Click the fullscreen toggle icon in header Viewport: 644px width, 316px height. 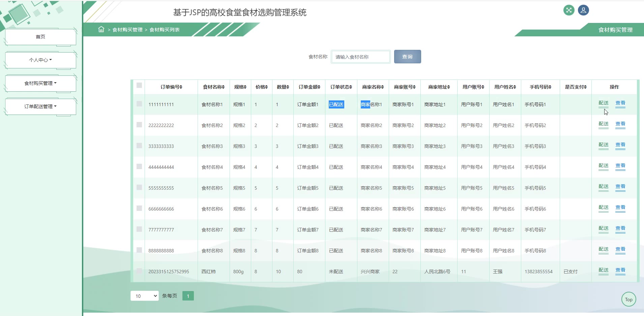[569, 10]
